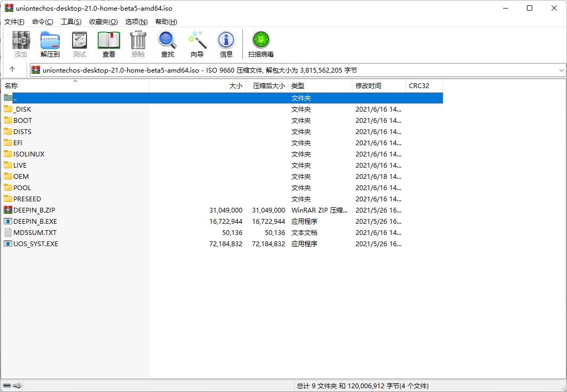Click the status bar drive/key icon
This screenshot has width=567, height=392.
pyautogui.click(x=12, y=386)
